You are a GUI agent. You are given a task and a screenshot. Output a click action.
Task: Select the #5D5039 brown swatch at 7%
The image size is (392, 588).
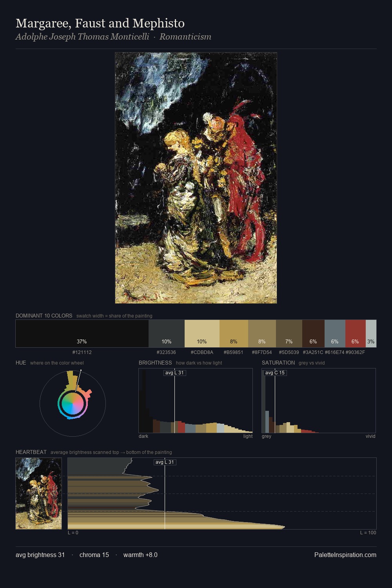click(289, 334)
